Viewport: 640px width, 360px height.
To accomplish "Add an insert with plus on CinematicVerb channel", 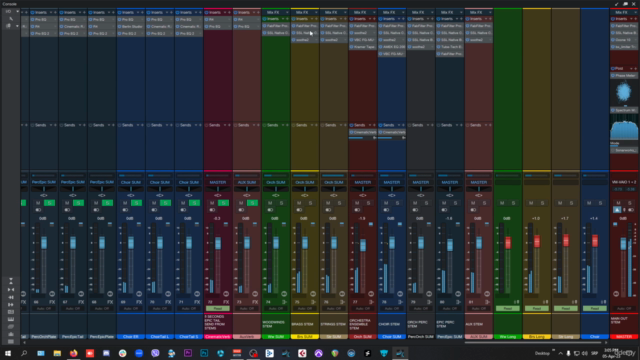I will point(229,12).
